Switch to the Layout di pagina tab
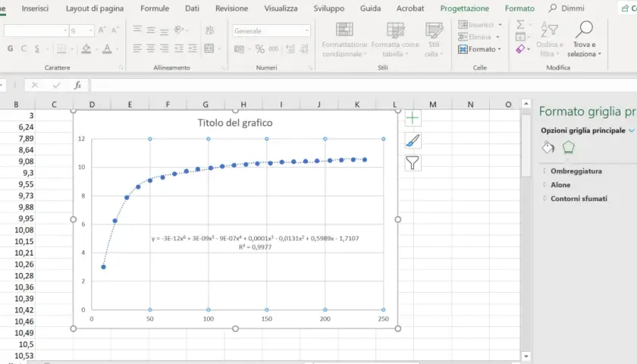 coord(95,8)
